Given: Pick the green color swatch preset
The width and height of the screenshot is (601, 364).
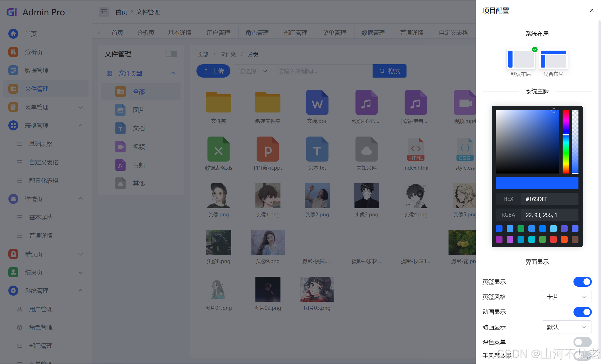Looking at the screenshot, I should click(521, 229).
